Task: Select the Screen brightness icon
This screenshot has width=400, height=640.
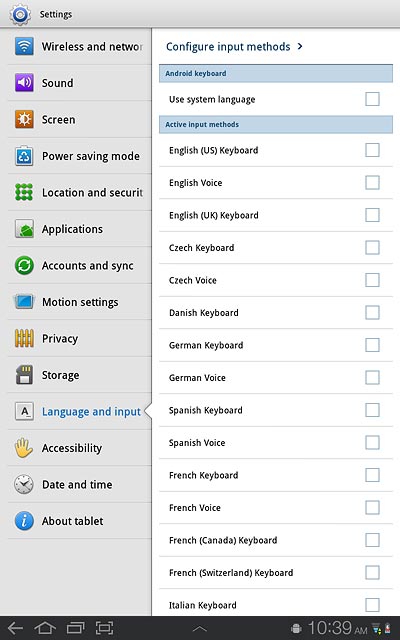Action: click(x=24, y=119)
